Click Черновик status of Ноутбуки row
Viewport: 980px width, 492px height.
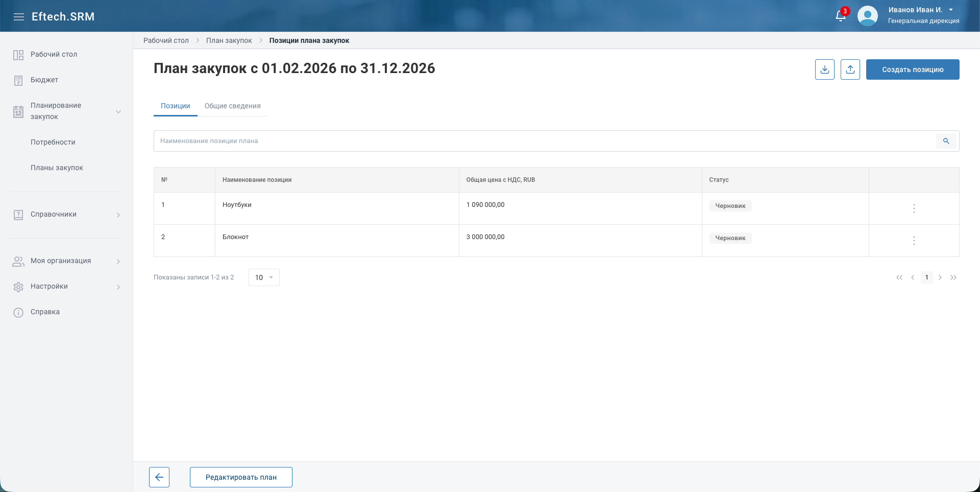tap(730, 206)
